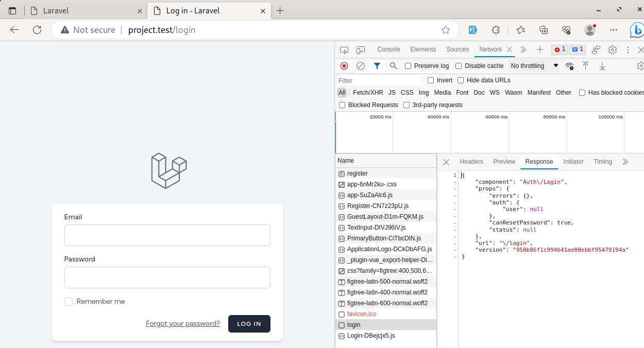Click the issues count badge
This screenshot has height=348, width=644.
pos(577,49)
